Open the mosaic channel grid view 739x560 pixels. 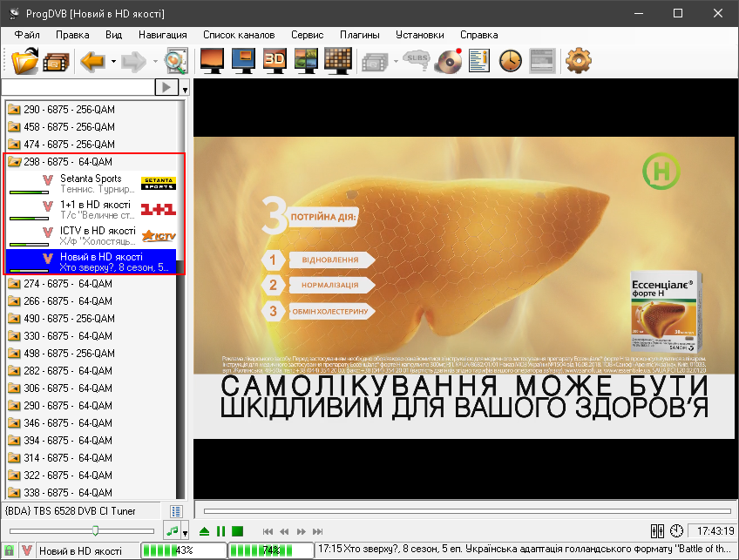click(337, 60)
